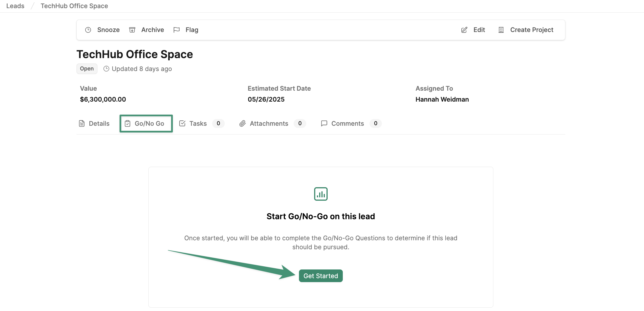The height and width of the screenshot is (311, 644).
Task: Click the Comments count badge
Action: tap(375, 124)
